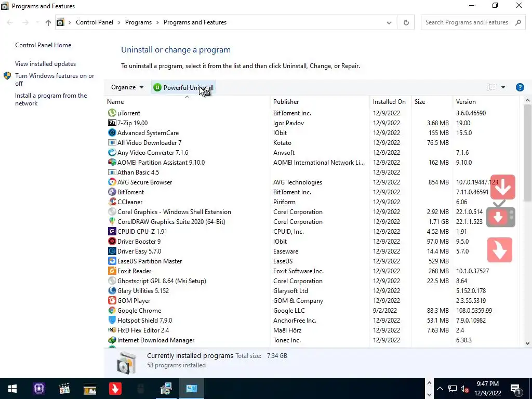Click the taskbar clock showing 9:47 PM
This screenshot has width=532, height=399.
point(487,389)
